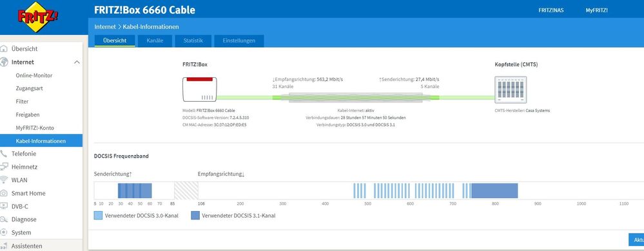The image size is (644, 251).
Task: Click the CM MAC-Adresse text
Action: pos(215,125)
